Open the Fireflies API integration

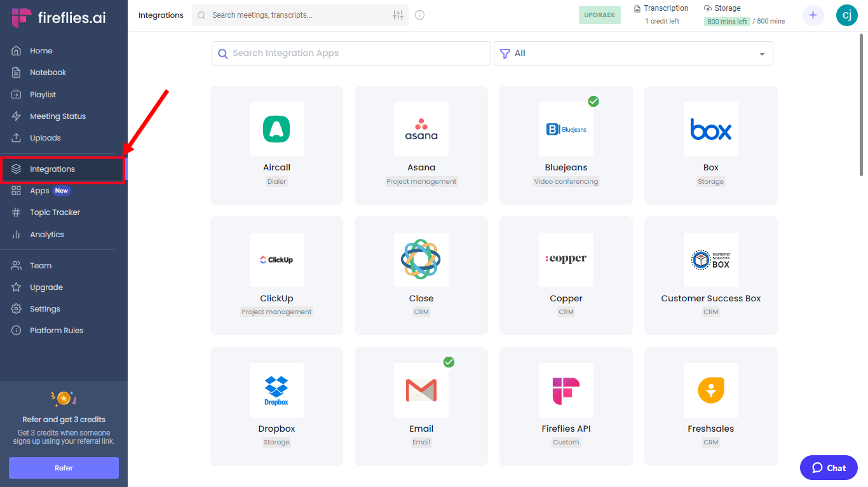coord(566,406)
